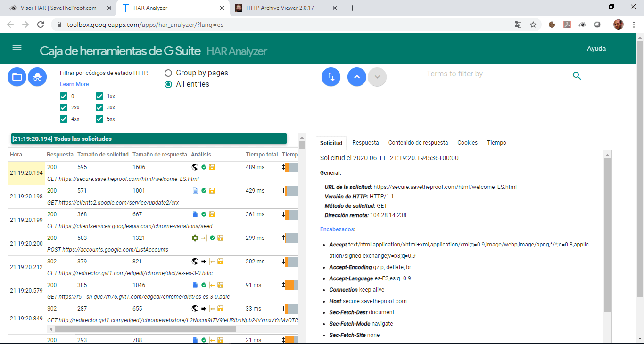Click document icon in update2/crx row
Screen dimensions: 644x344
[195, 190]
